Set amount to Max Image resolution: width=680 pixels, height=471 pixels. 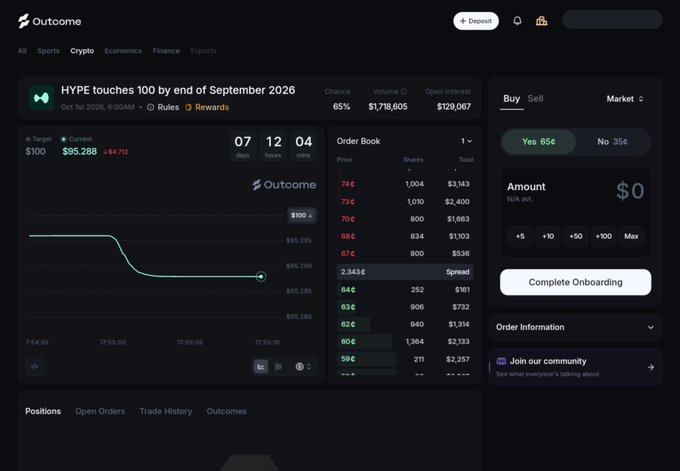631,236
